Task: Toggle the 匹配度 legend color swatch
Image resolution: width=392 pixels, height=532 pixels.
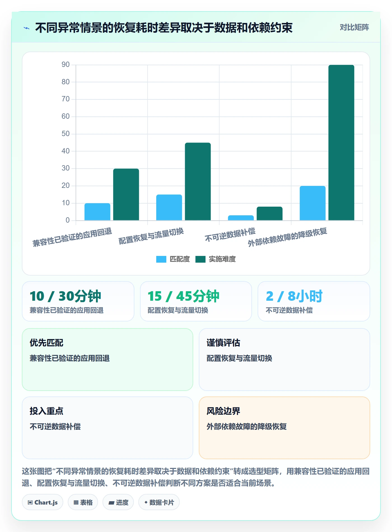Action: [161, 259]
